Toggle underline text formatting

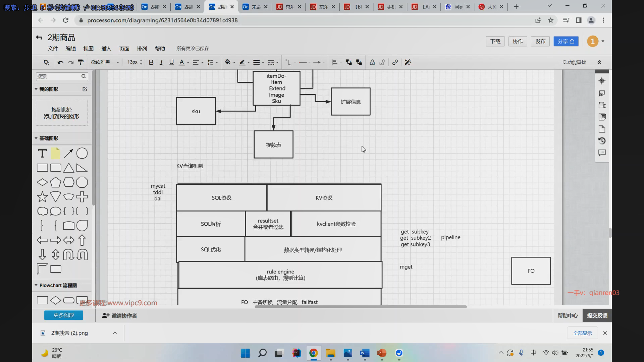[171, 62]
